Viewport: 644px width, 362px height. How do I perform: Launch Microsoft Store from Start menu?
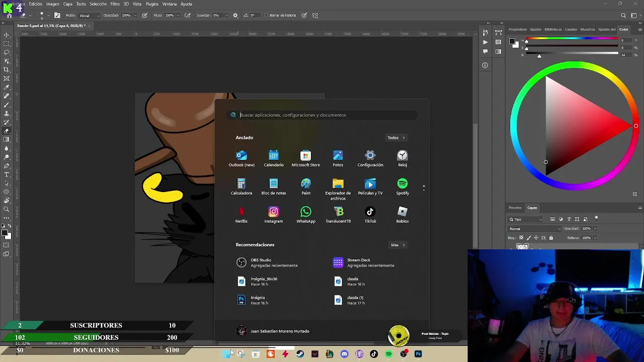pos(306,158)
